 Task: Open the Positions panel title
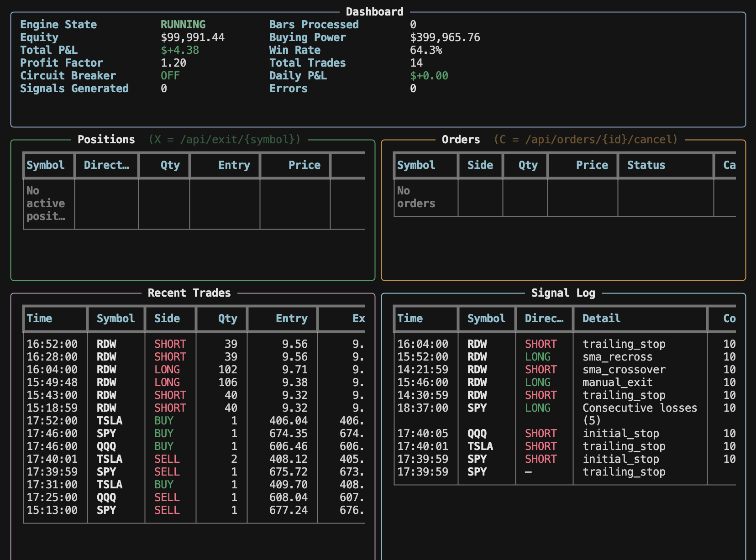pos(106,139)
